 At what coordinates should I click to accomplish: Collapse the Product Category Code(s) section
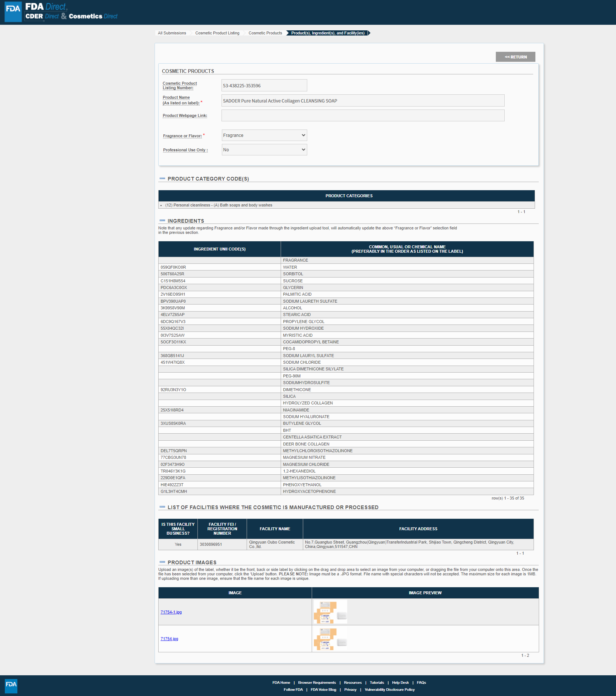coord(162,179)
